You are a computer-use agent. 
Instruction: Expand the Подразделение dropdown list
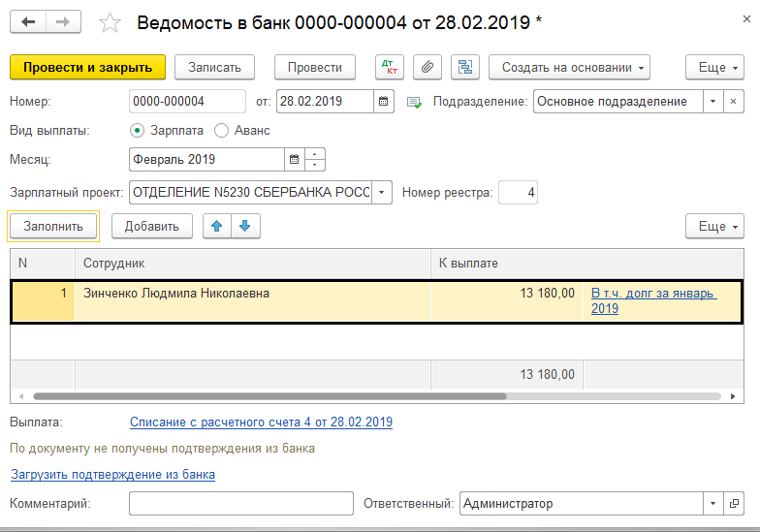(713, 102)
